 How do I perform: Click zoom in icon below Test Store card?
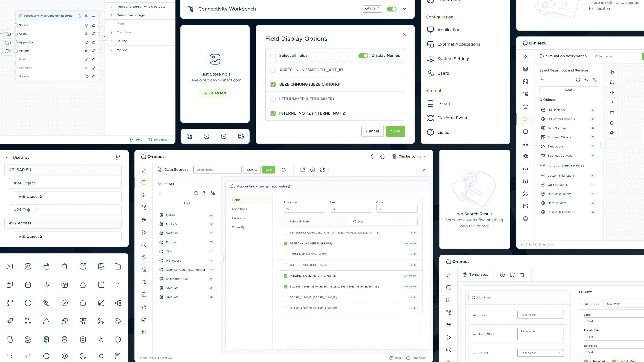pyautogui.click(x=224, y=136)
